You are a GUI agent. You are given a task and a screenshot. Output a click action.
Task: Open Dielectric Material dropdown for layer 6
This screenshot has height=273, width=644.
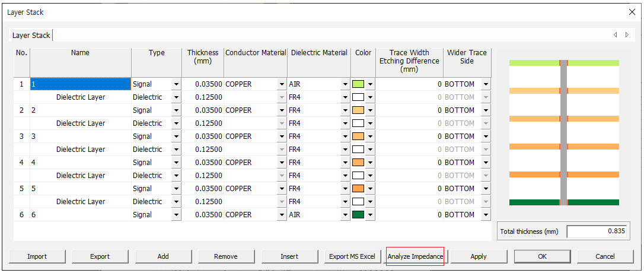345,215
